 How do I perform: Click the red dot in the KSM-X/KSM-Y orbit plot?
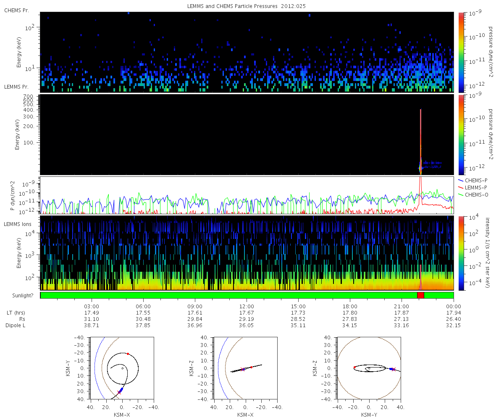click(128, 354)
